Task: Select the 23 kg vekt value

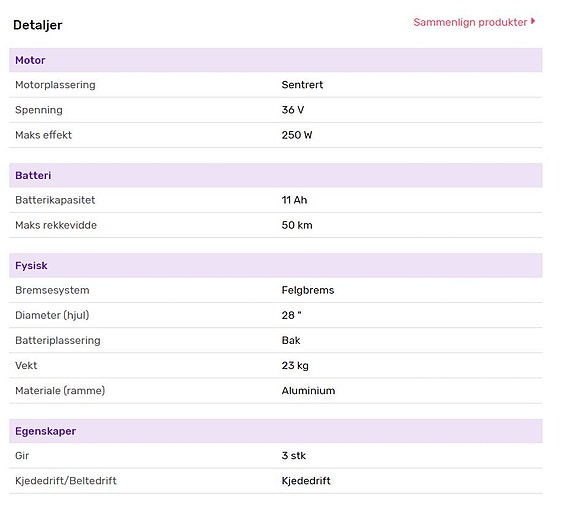Action: click(x=295, y=365)
